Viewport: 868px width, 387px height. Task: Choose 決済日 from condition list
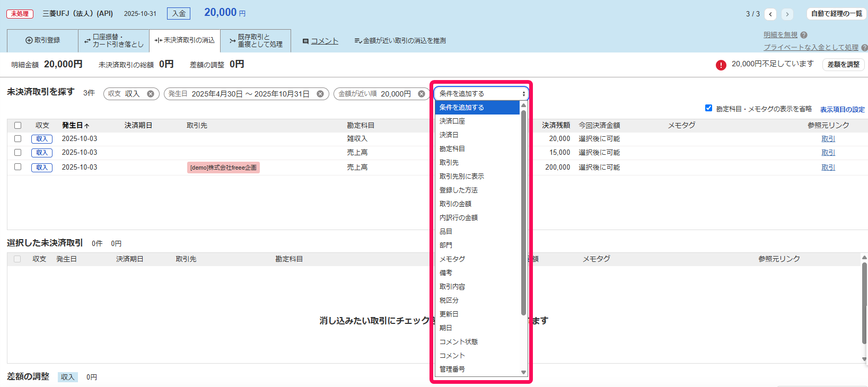point(477,135)
